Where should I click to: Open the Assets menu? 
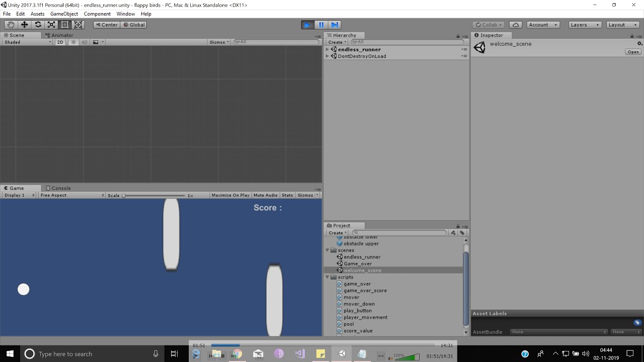click(37, 14)
